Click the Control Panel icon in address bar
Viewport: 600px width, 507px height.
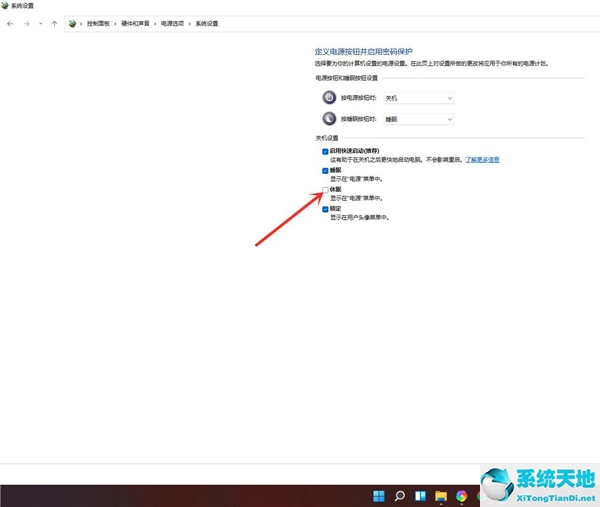coord(72,24)
